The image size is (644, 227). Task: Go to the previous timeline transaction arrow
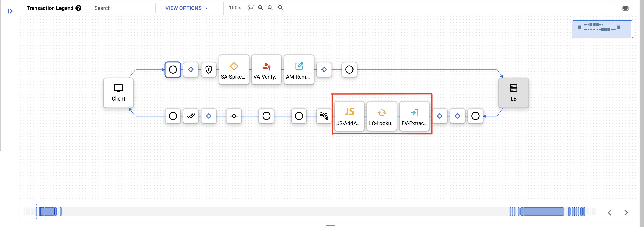[x=610, y=213]
